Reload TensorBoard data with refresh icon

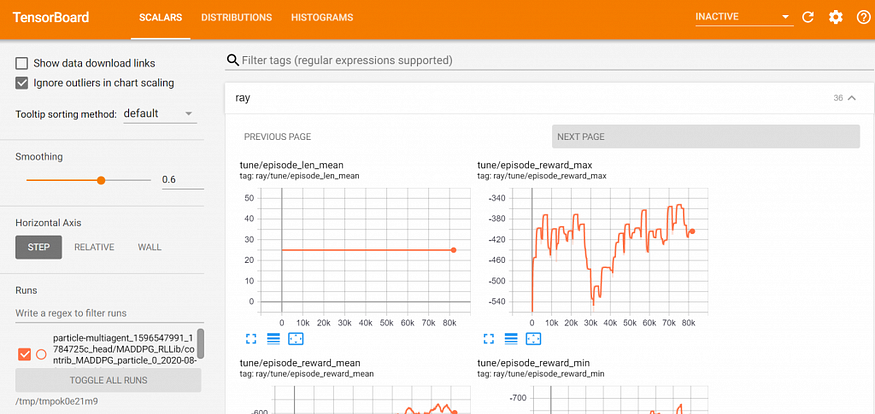(x=808, y=17)
